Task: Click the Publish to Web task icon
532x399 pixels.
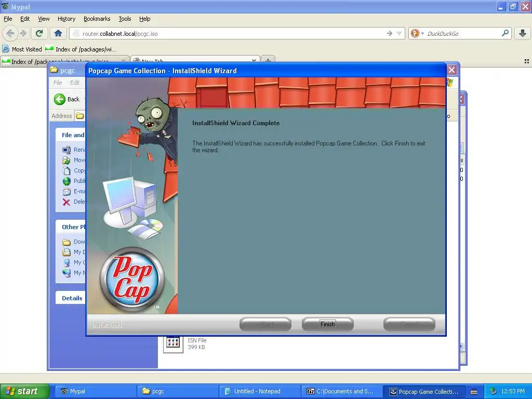Action: (66, 181)
